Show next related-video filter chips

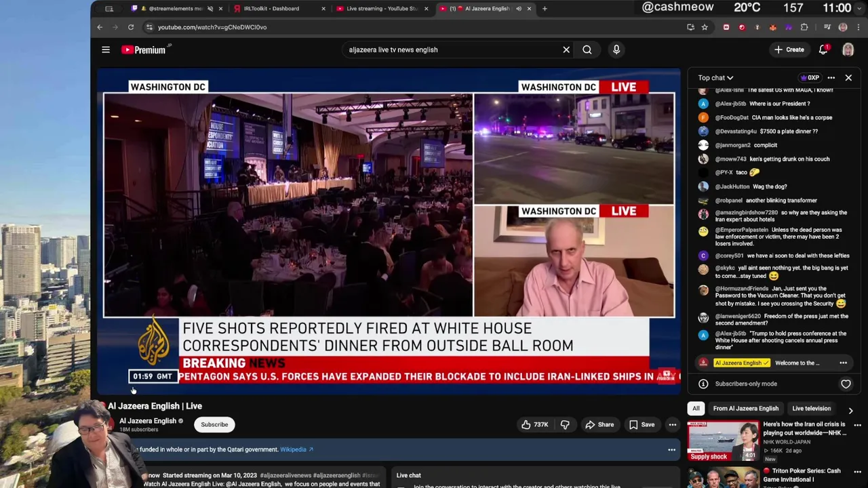point(850,410)
